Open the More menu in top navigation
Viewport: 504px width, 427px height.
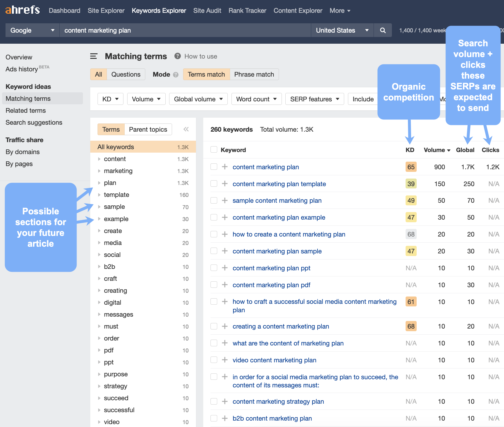[x=340, y=10]
